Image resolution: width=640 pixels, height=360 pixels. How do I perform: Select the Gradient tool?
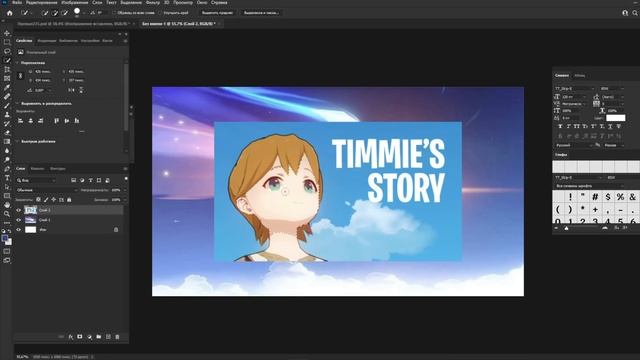click(x=7, y=142)
